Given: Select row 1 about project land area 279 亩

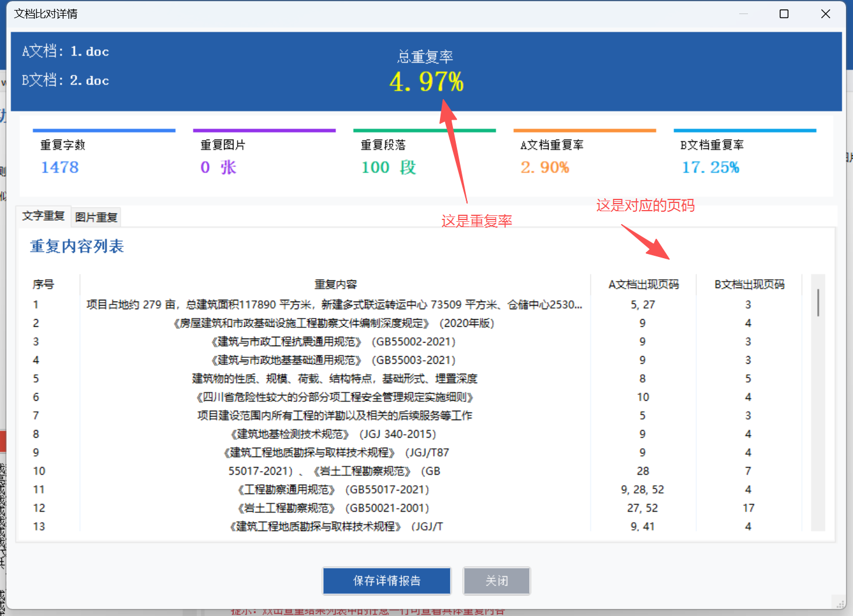Looking at the screenshot, I should (334, 304).
